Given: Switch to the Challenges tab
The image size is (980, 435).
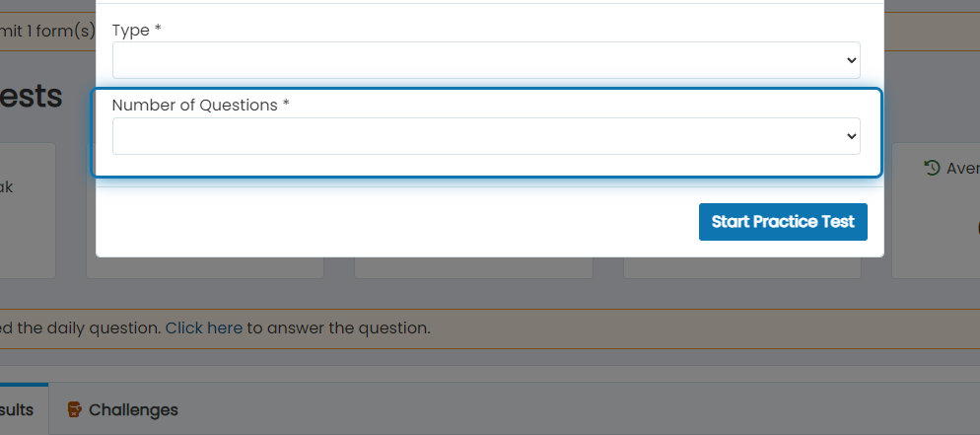Looking at the screenshot, I should coord(123,409).
